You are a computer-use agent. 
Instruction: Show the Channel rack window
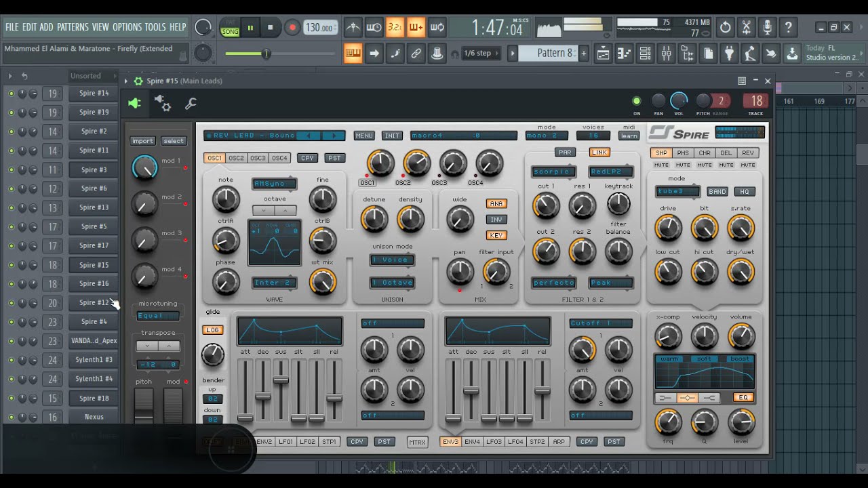tap(645, 54)
